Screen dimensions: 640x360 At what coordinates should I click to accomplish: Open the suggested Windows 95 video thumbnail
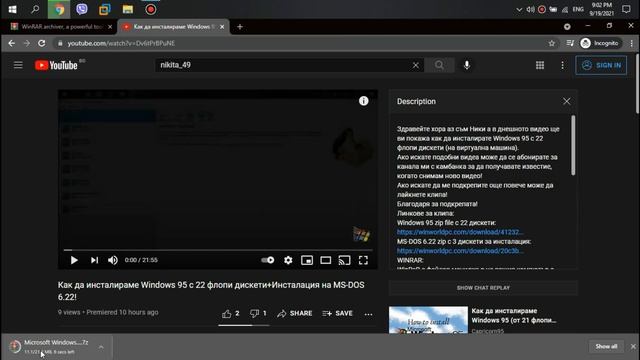pos(428,320)
